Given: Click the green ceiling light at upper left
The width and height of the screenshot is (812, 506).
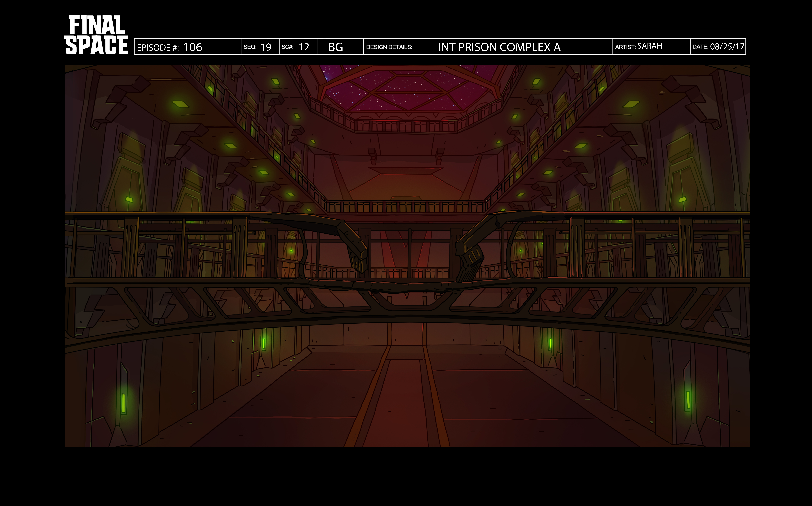Looking at the screenshot, I should point(180,104).
